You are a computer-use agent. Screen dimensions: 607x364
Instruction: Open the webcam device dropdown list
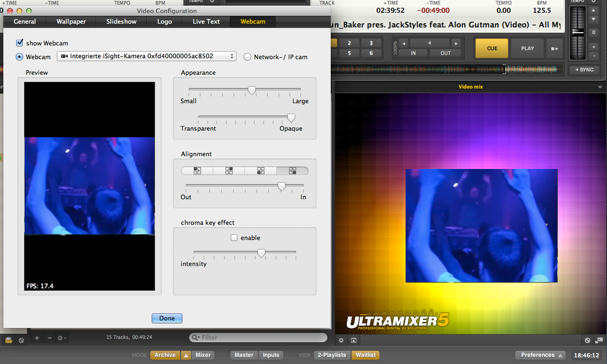click(x=146, y=56)
